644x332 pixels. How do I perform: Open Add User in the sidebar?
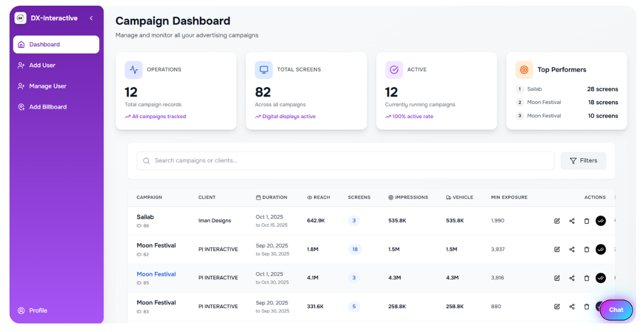42,65
